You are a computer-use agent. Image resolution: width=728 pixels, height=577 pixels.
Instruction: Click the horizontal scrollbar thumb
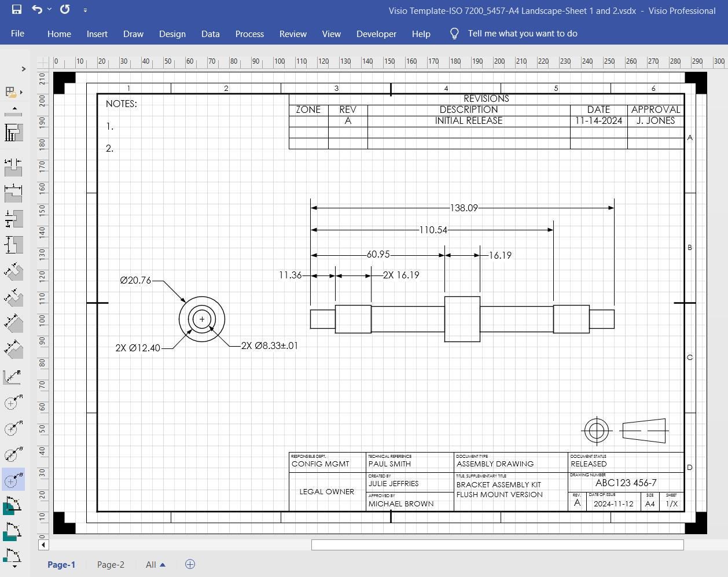coord(498,545)
